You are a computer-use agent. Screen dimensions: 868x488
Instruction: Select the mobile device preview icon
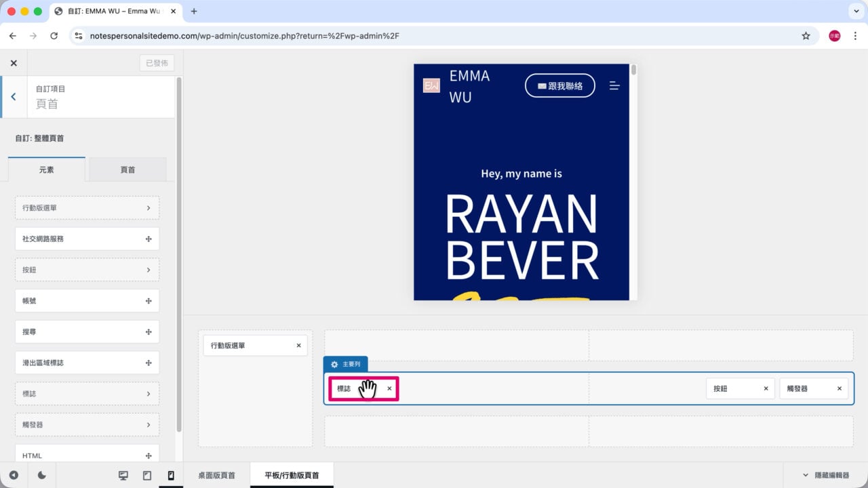tap(171, 476)
